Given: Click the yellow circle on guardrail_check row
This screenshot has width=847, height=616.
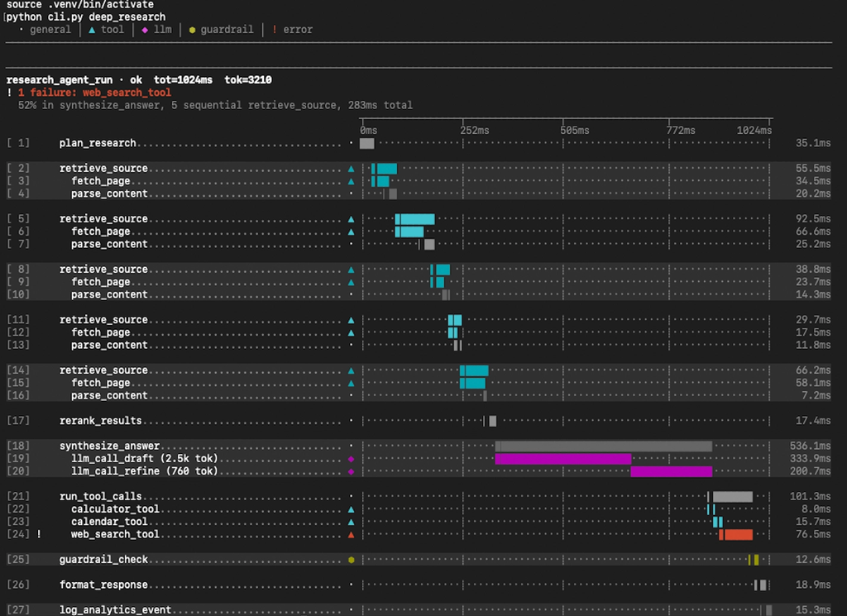Looking at the screenshot, I should (x=351, y=560).
